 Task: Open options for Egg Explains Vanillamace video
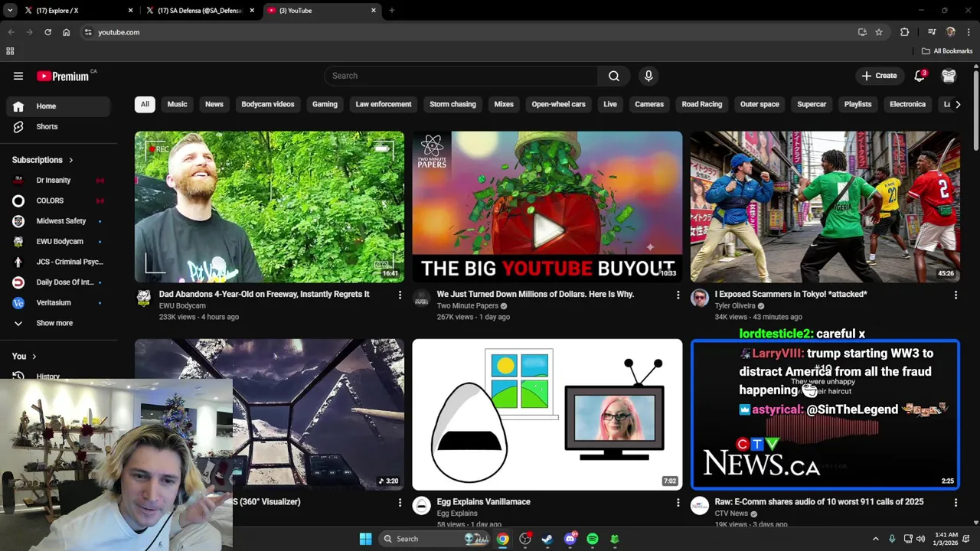[678, 503]
